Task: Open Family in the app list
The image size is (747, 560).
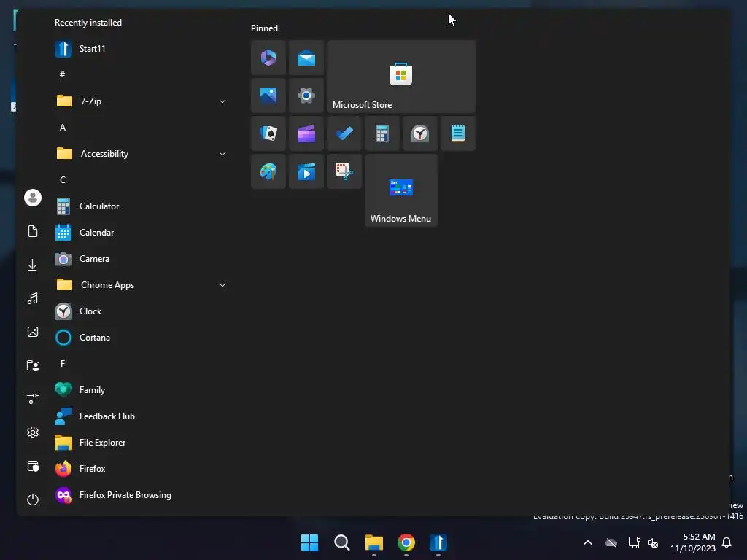Action: click(142, 390)
